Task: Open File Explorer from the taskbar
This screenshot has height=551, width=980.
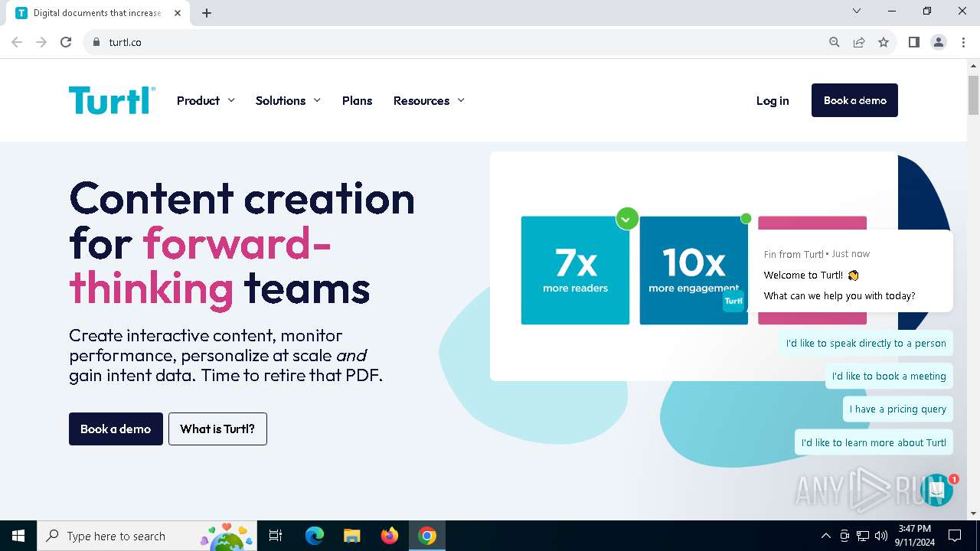Action: [x=351, y=536]
